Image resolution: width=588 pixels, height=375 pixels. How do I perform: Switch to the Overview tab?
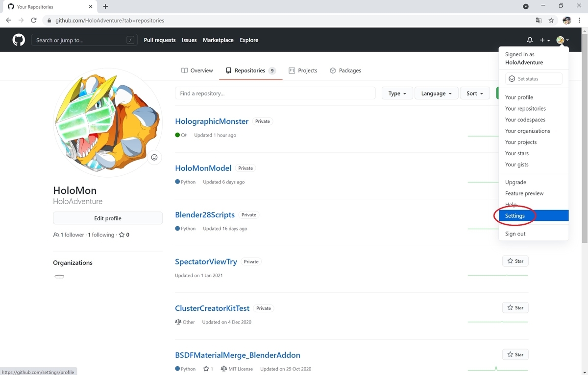pos(197,70)
